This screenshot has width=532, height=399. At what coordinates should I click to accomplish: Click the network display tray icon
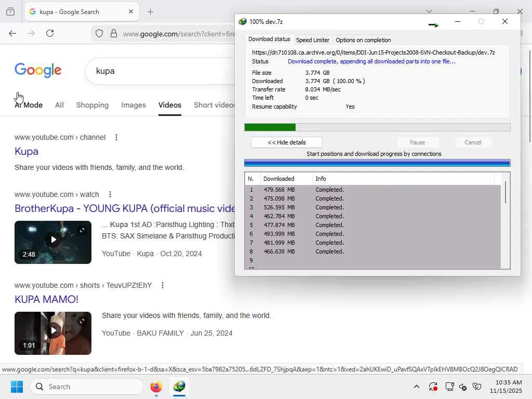[x=449, y=387]
